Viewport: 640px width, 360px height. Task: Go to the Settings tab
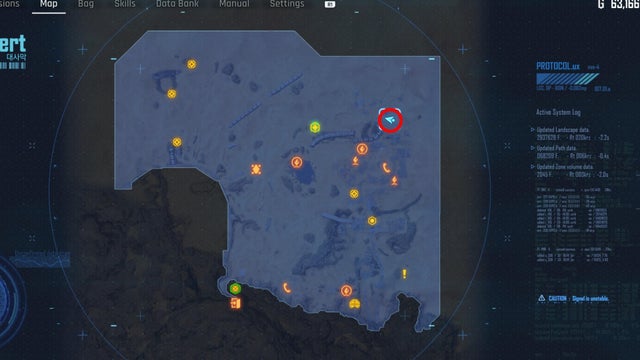tap(287, 4)
